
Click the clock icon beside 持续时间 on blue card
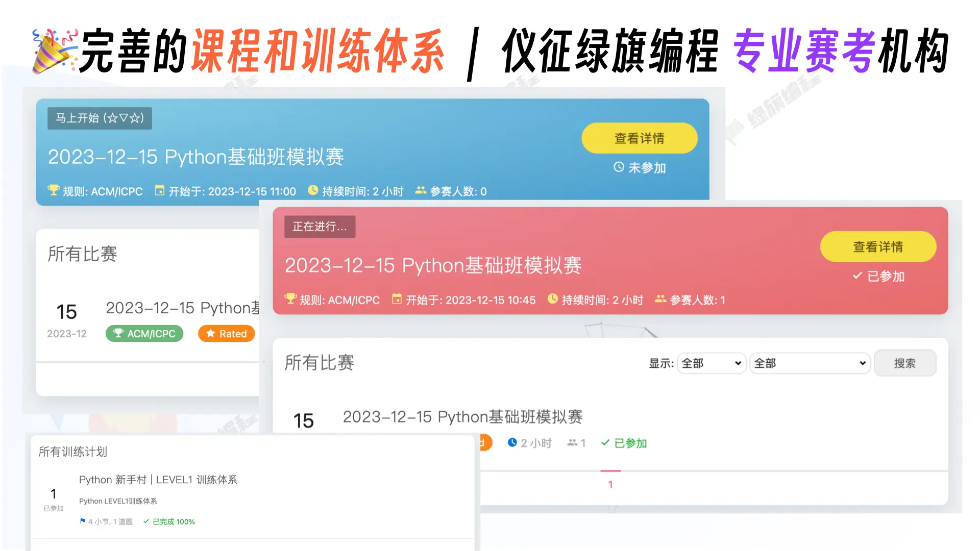(x=313, y=190)
